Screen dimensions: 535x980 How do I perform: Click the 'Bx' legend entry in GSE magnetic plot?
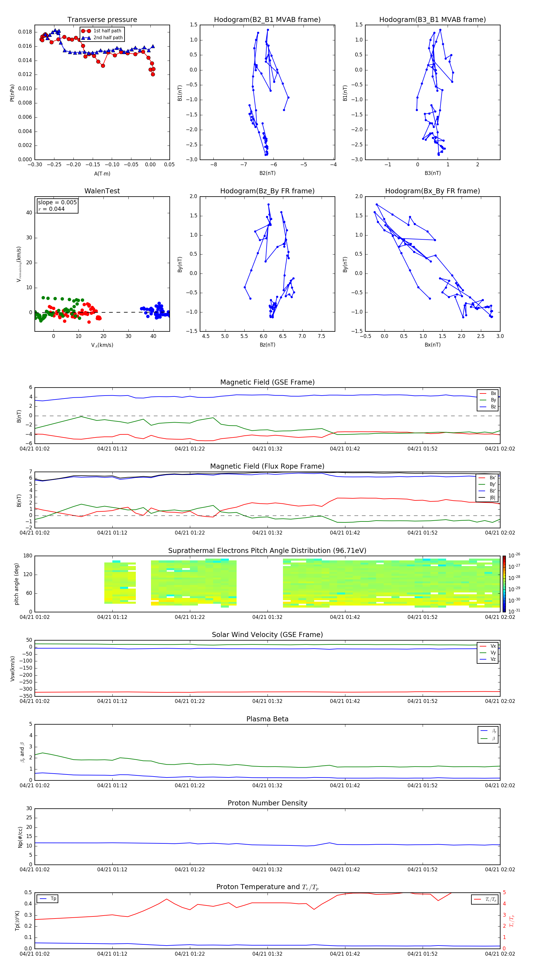click(x=488, y=393)
